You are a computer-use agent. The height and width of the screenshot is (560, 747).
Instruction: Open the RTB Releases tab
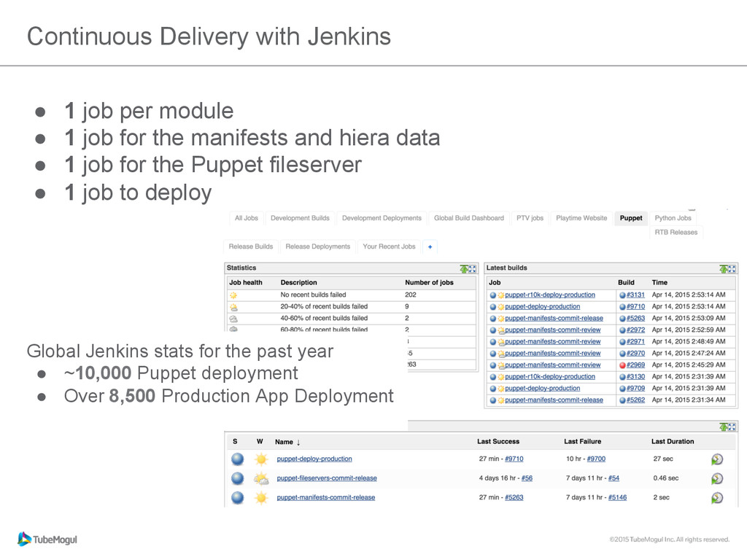click(x=676, y=233)
